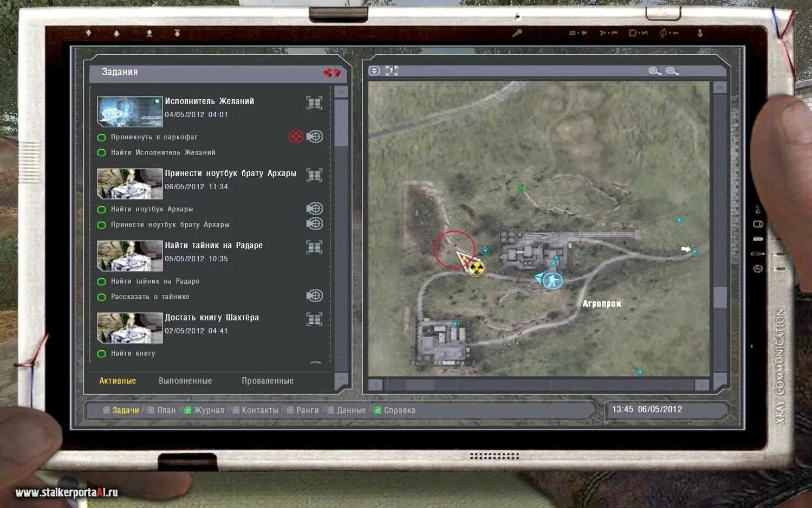Viewport: 812px width, 508px height.
Task: Open the Журнал section
Action: coord(209,410)
